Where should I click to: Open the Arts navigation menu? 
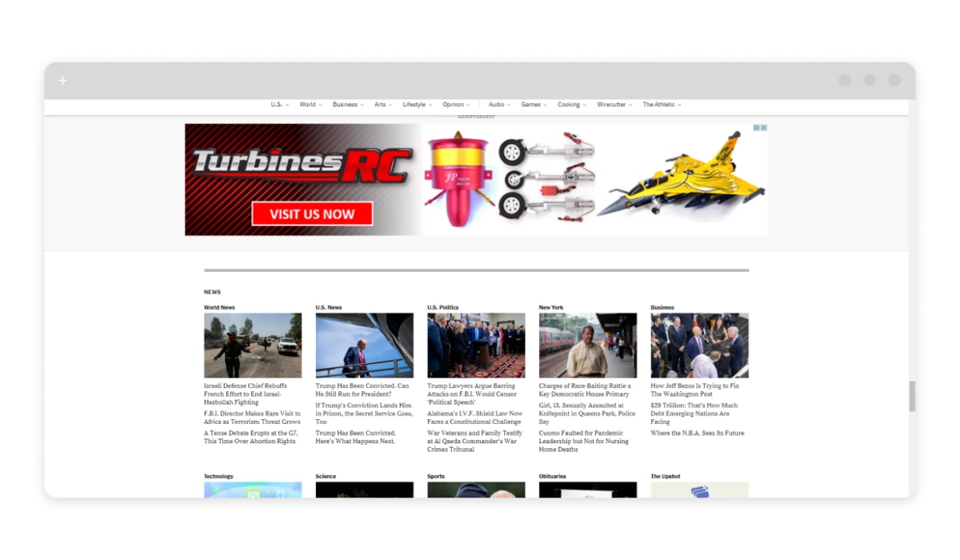[383, 105]
